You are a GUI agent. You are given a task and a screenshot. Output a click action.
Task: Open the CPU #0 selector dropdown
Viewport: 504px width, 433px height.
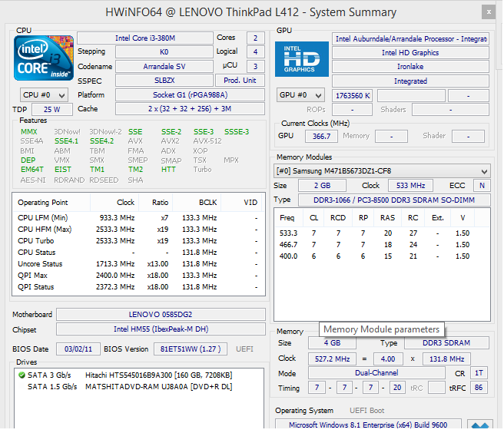tap(44, 95)
